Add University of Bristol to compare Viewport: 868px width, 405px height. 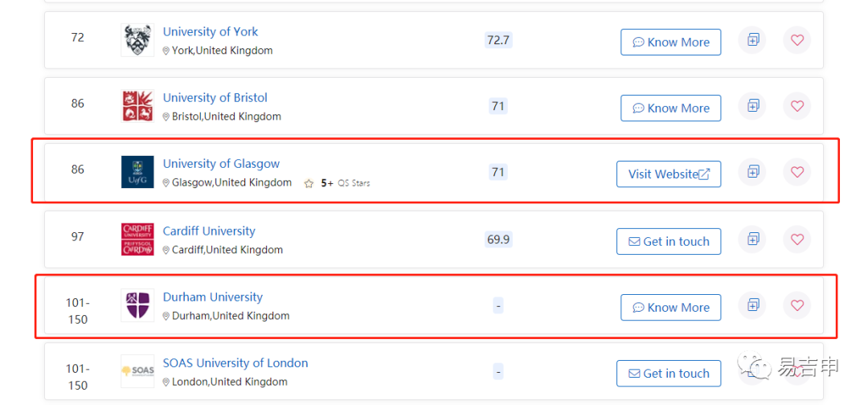pyautogui.click(x=752, y=106)
